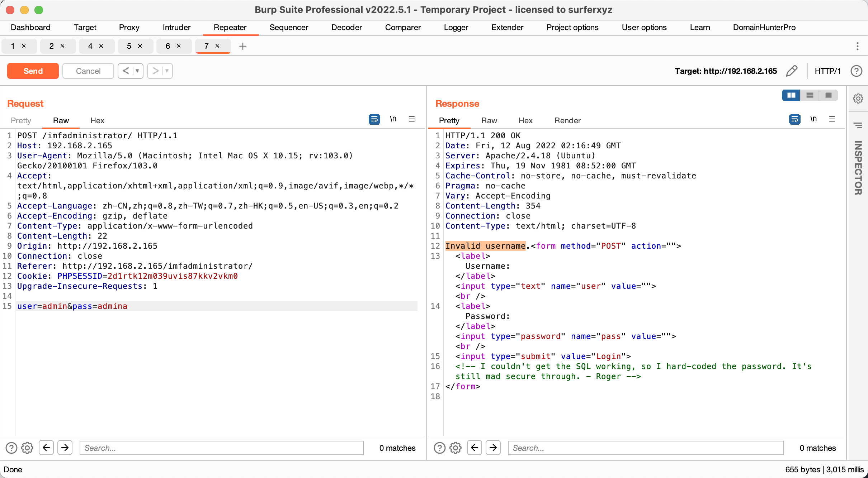This screenshot has width=868, height=478.
Task: Open the Learn tab
Action: pos(700,27)
